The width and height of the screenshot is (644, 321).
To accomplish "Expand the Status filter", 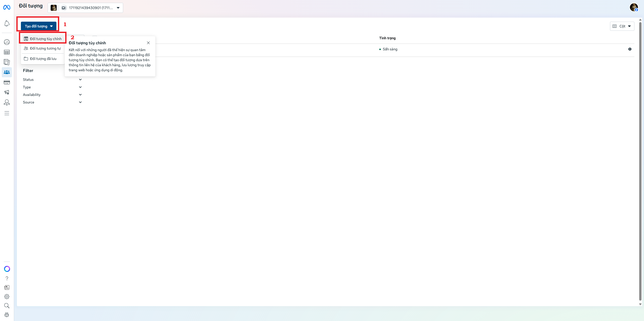I will point(80,79).
